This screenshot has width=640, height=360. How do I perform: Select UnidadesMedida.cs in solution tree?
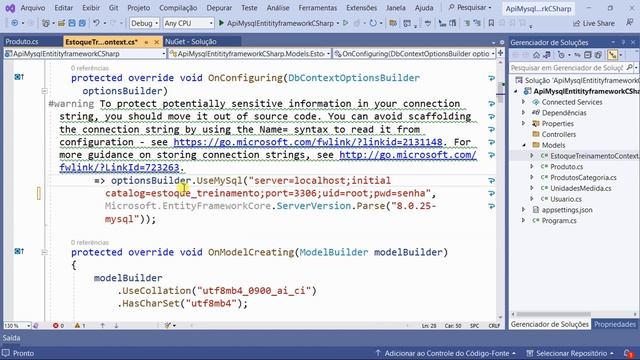click(580, 188)
